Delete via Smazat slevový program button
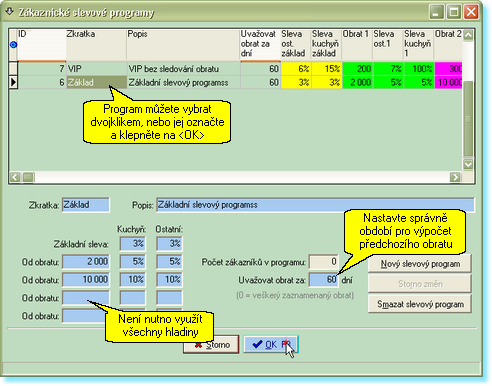This screenshot has height=386, width=492. coord(420,304)
